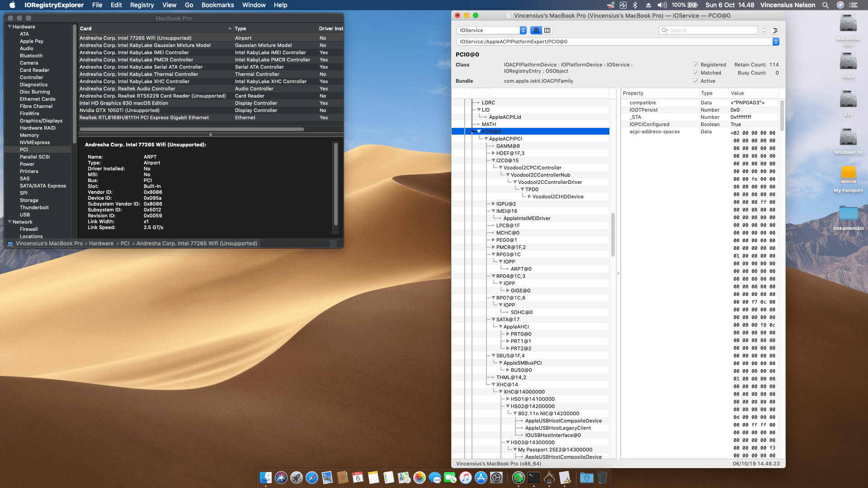
Task: Switch to the list view icon
Action: pos(536,30)
